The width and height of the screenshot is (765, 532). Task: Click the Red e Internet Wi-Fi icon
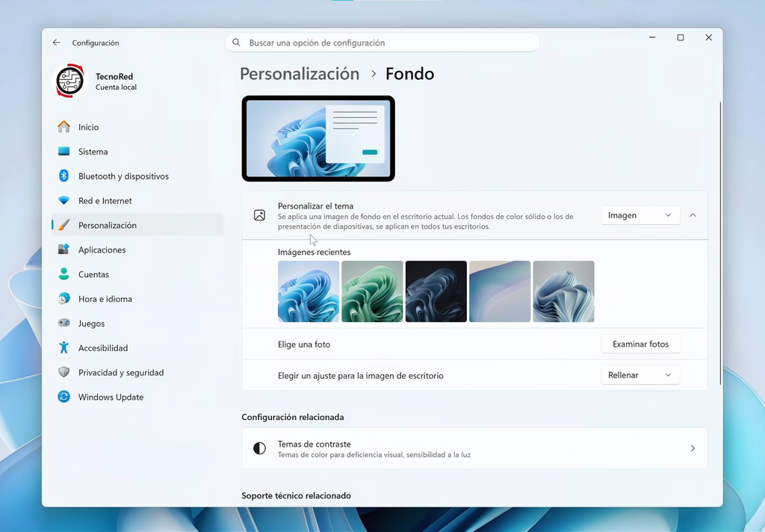click(64, 200)
